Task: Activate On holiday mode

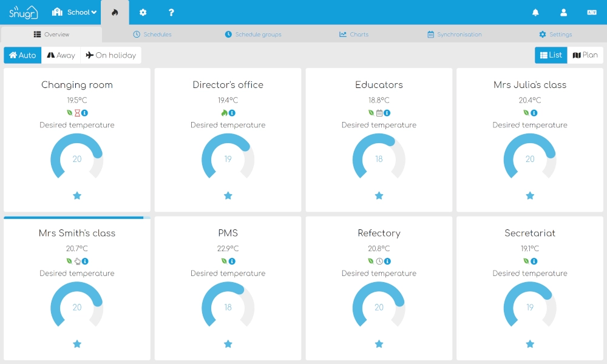Action: click(110, 55)
